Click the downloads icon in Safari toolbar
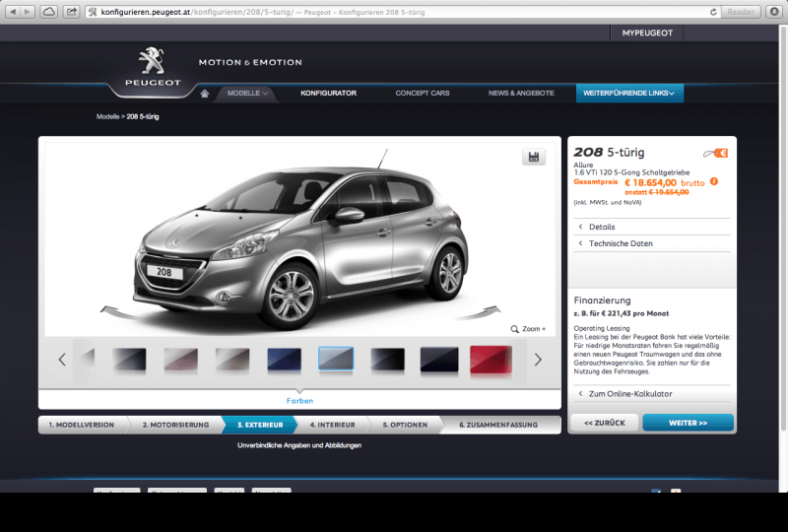This screenshot has width=788, height=532. pyautogui.click(x=774, y=12)
